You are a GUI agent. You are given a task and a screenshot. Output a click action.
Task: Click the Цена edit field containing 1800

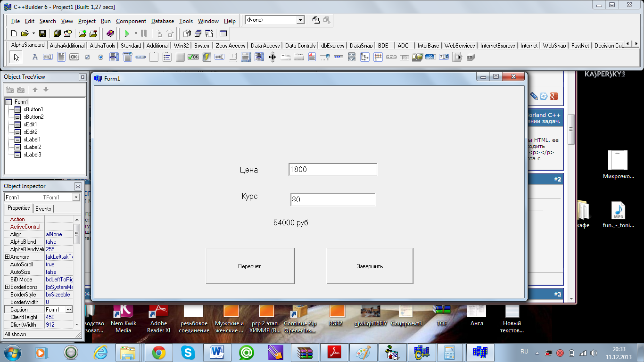[x=333, y=170]
